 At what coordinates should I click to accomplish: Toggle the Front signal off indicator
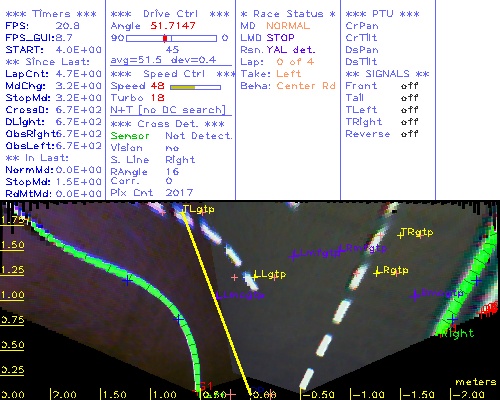pos(410,86)
